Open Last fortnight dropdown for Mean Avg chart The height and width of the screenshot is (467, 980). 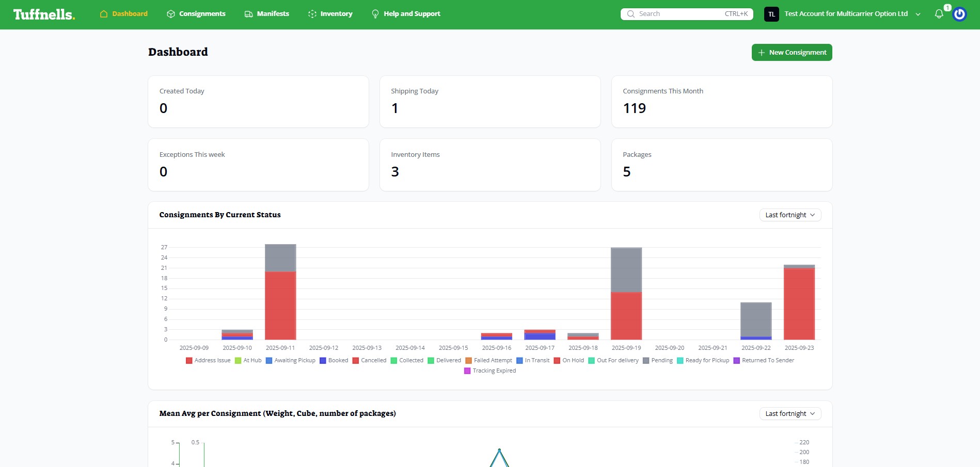tap(790, 413)
